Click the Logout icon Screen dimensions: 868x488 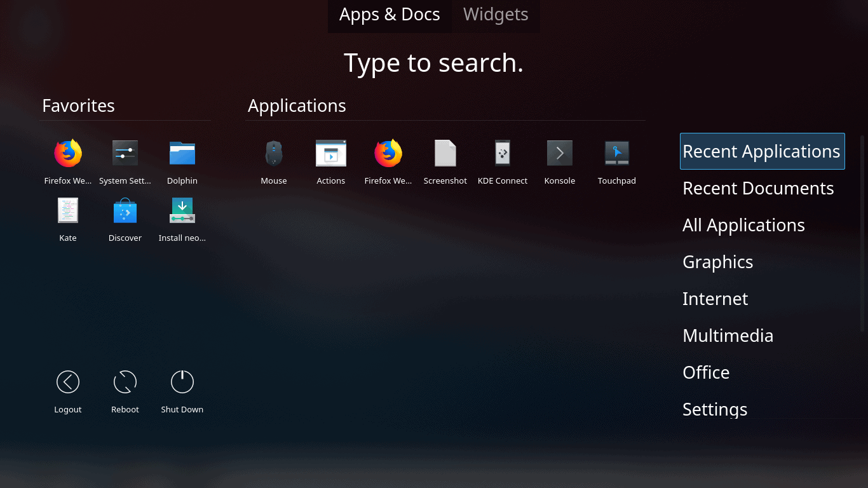[x=68, y=382]
